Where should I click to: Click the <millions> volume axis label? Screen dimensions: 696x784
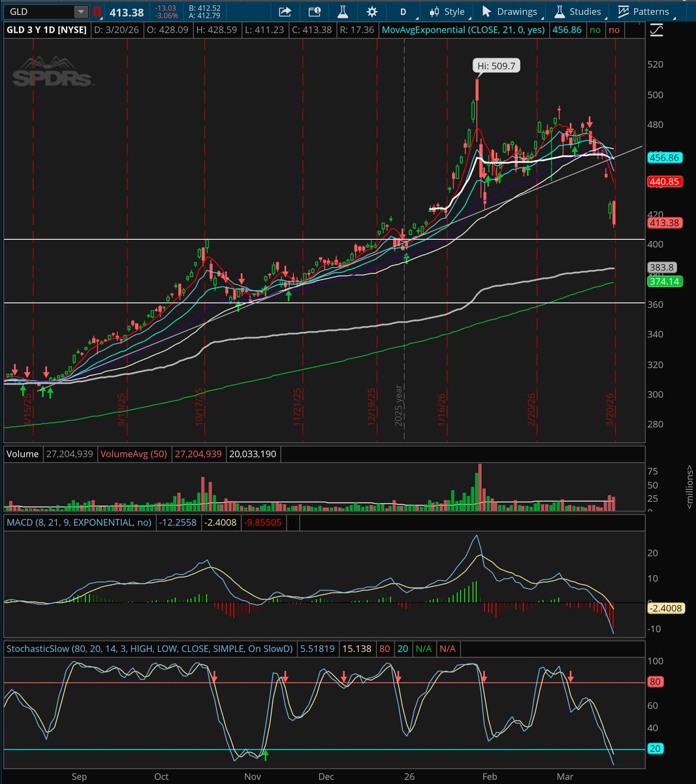coord(689,487)
